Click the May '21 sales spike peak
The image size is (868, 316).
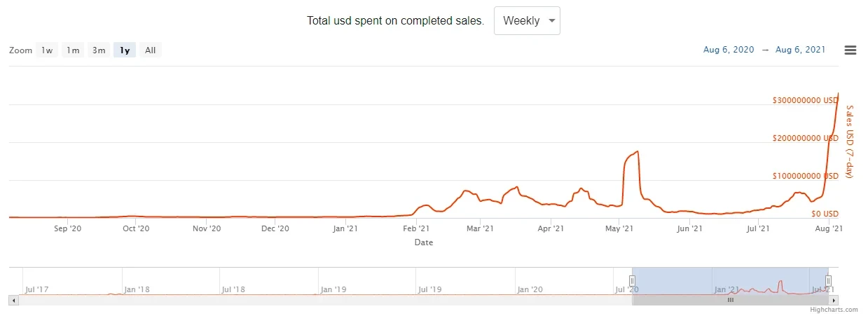pyautogui.click(x=637, y=151)
